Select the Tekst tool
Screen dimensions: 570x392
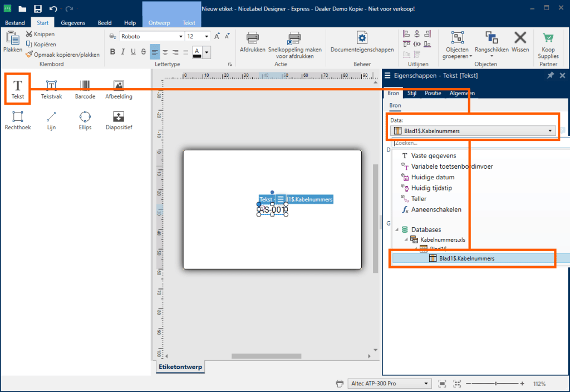pos(17,89)
